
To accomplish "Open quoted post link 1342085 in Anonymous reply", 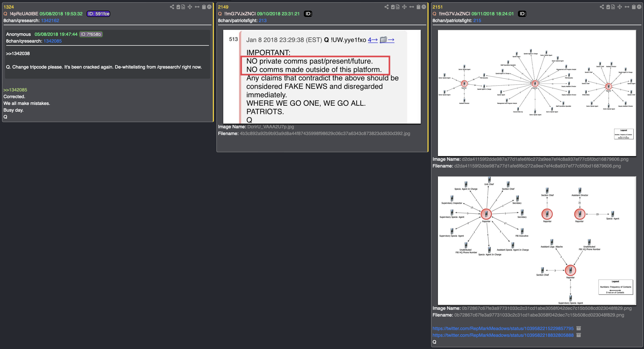I will pos(52,41).
